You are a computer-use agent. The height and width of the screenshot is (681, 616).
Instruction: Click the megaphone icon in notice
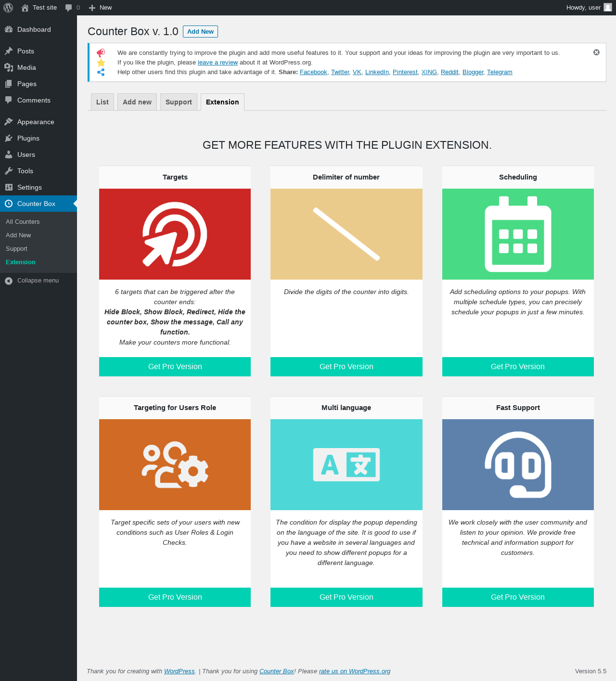click(101, 52)
